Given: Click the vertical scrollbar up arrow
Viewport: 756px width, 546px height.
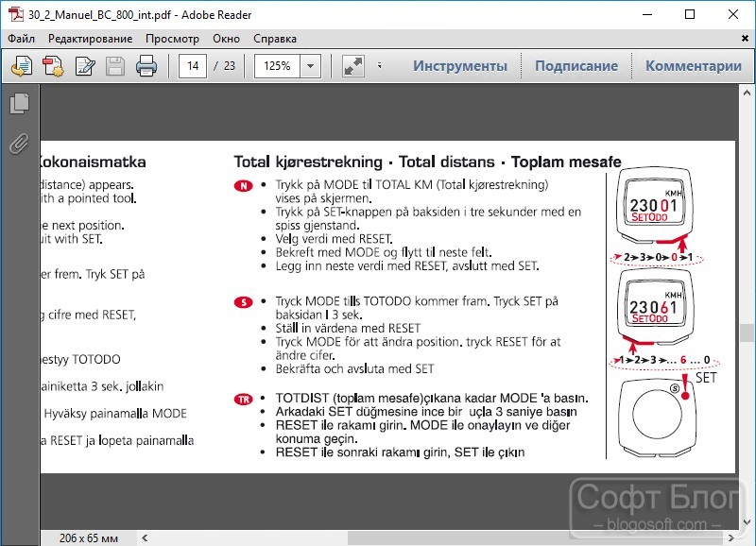Looking at the screenshot, I should click(747, 93).
